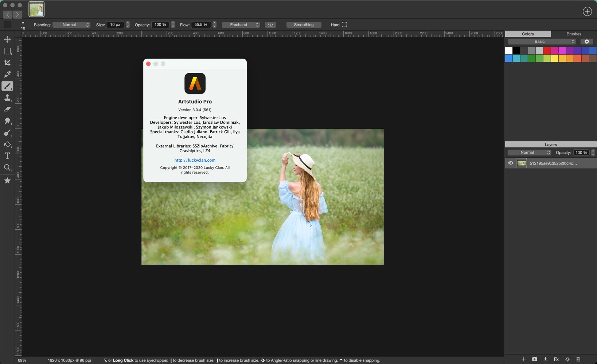
Task: Create new document with plus circle
Action: coord(587,11)
